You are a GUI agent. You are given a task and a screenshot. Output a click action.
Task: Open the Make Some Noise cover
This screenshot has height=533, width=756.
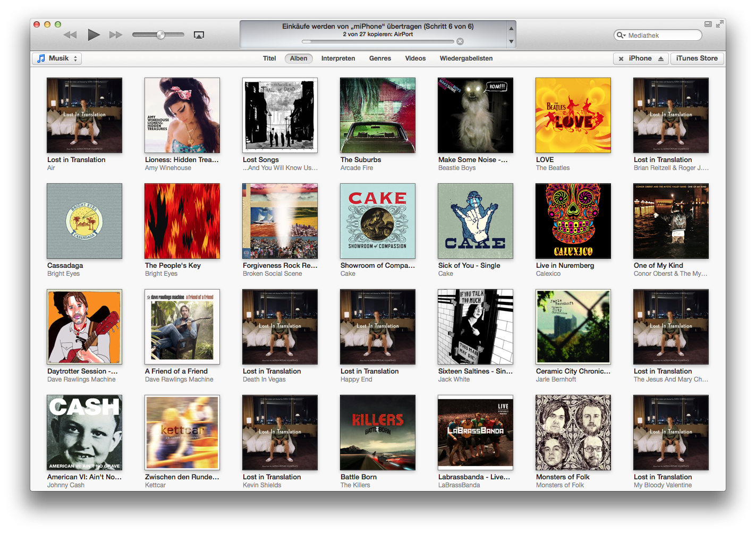[x=475, y=115]
